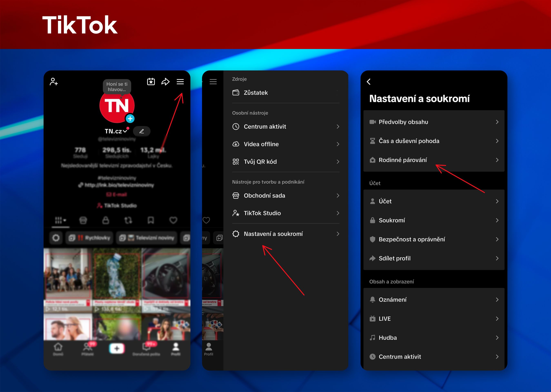Open the Zůstatek balance row
The height and width of the screenshot is (392, 551).
click(x=286, y=93)
